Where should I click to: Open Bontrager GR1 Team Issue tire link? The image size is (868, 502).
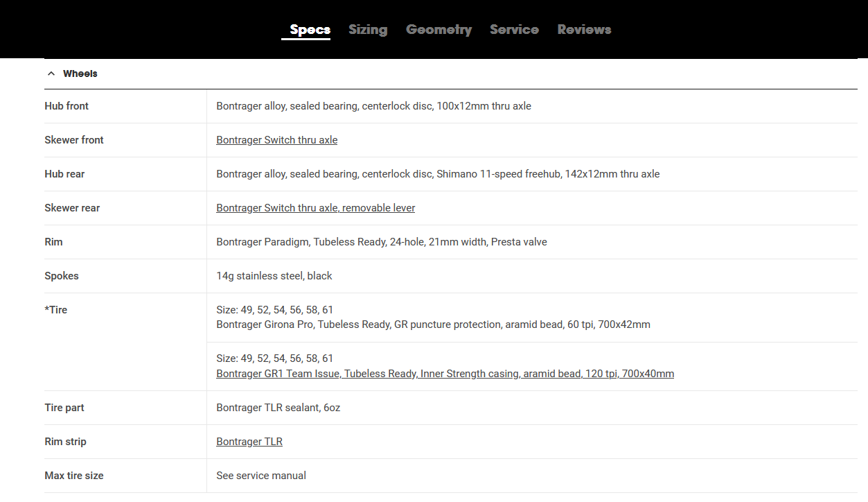point(445,374)
